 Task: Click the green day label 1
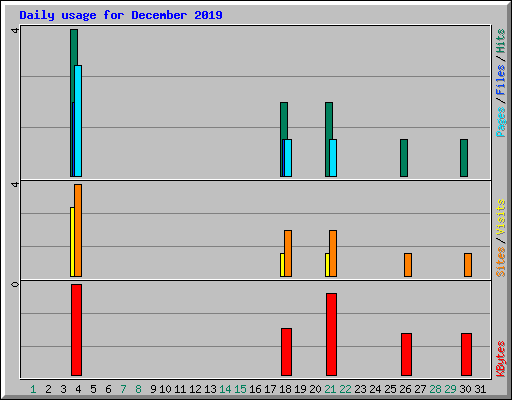33,389
